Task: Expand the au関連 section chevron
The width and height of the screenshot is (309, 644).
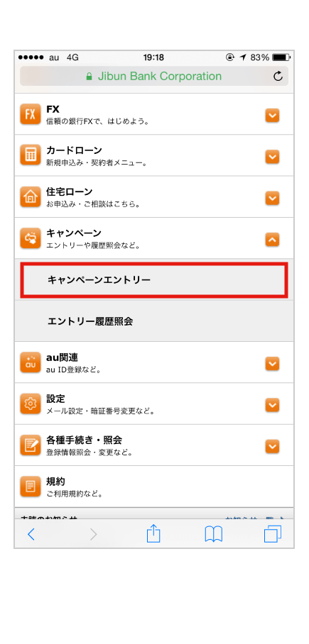Action: (272, 363)
